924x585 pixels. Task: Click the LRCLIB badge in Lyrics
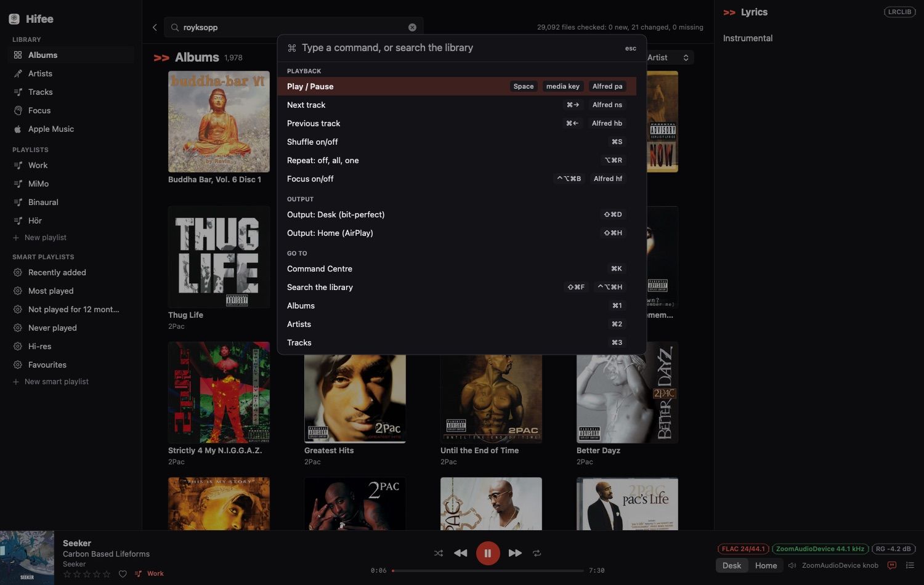pos(900,12)
